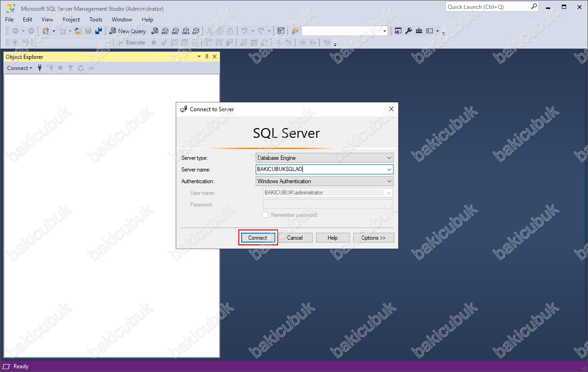The image size is (588, 372).
Task: Click the Disconnect icon in Object Explorer
Action: click(50, 68)
